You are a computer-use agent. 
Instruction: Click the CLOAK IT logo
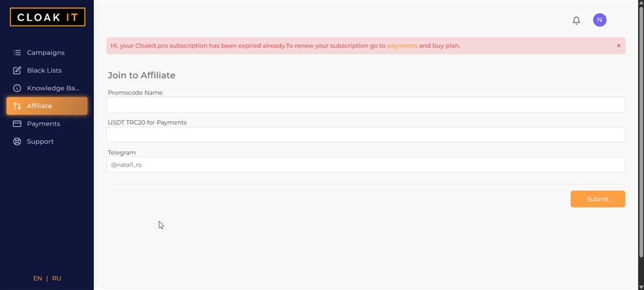(x=47, y=17)
